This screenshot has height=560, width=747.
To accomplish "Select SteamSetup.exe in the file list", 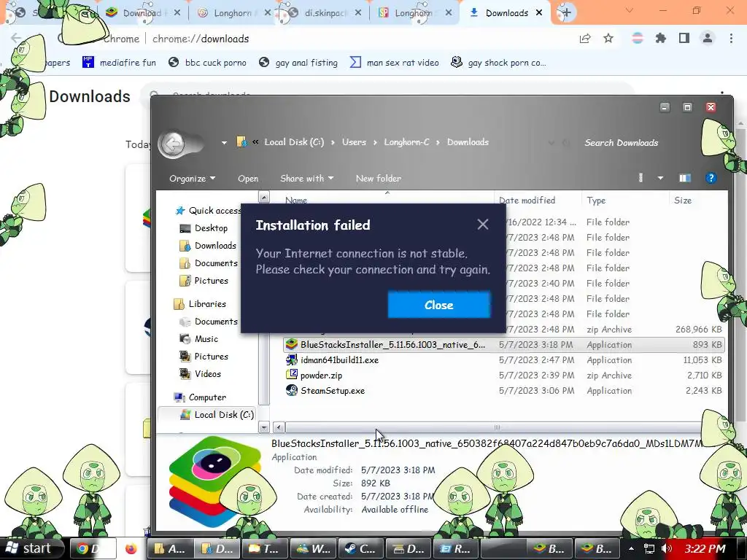I will [332, 391].
